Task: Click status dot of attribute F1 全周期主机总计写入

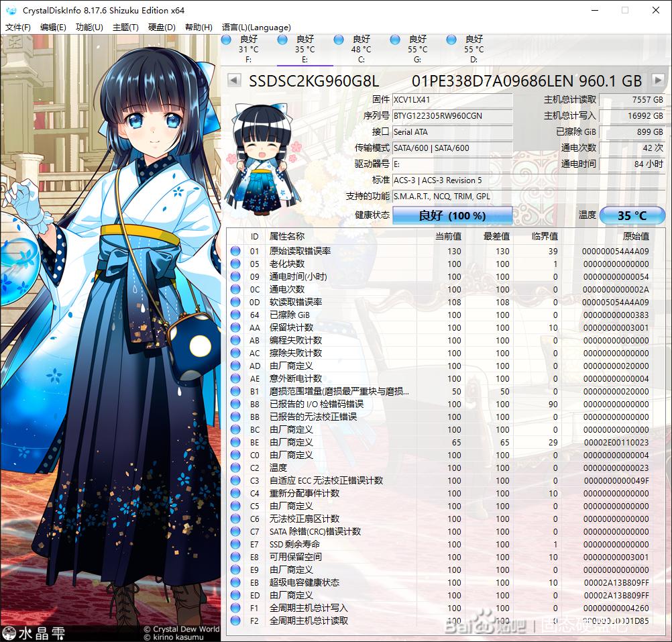Action: [235, 608]
